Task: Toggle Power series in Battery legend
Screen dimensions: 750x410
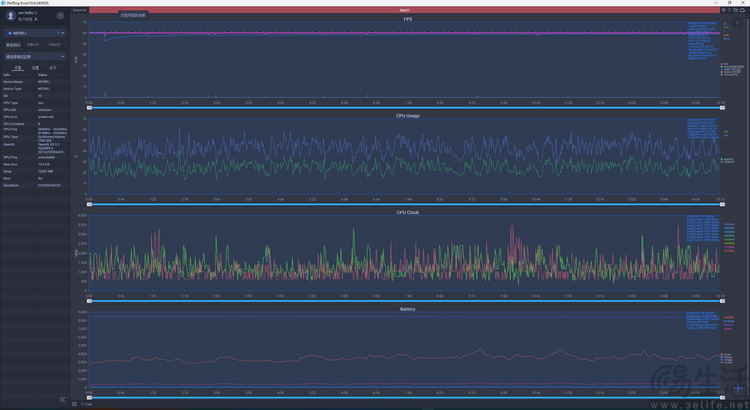Action: 726,355
